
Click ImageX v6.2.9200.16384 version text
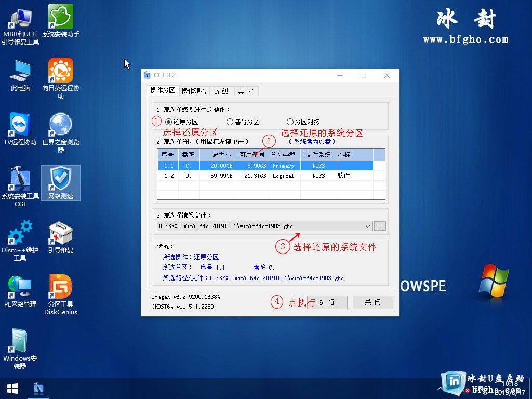[185, 297]
